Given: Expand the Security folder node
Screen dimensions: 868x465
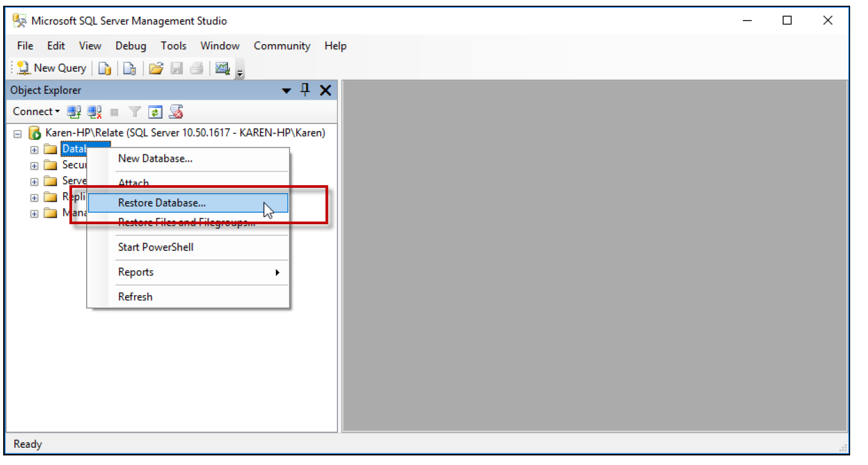Looking at the screenshot, I should coord(34,166).
